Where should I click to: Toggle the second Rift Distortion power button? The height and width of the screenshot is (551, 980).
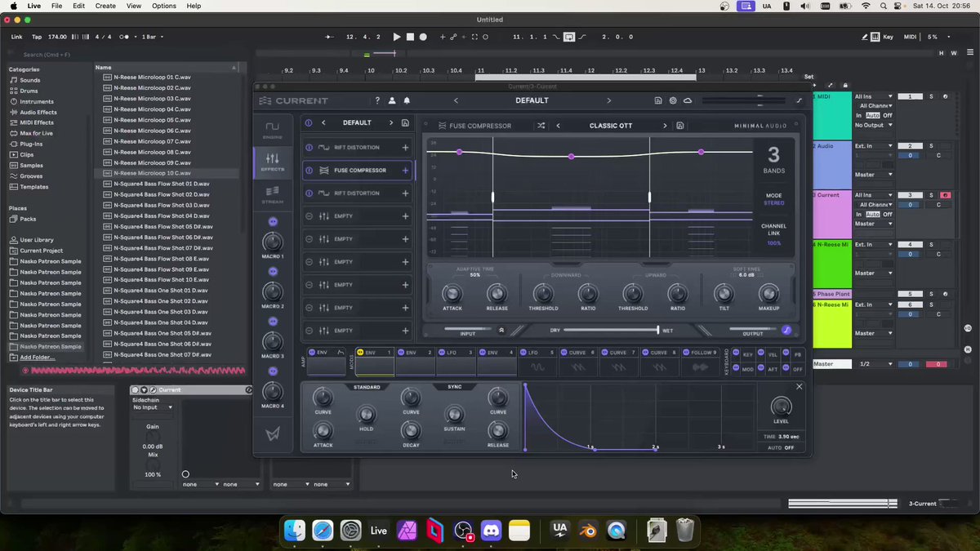(310, 193)
